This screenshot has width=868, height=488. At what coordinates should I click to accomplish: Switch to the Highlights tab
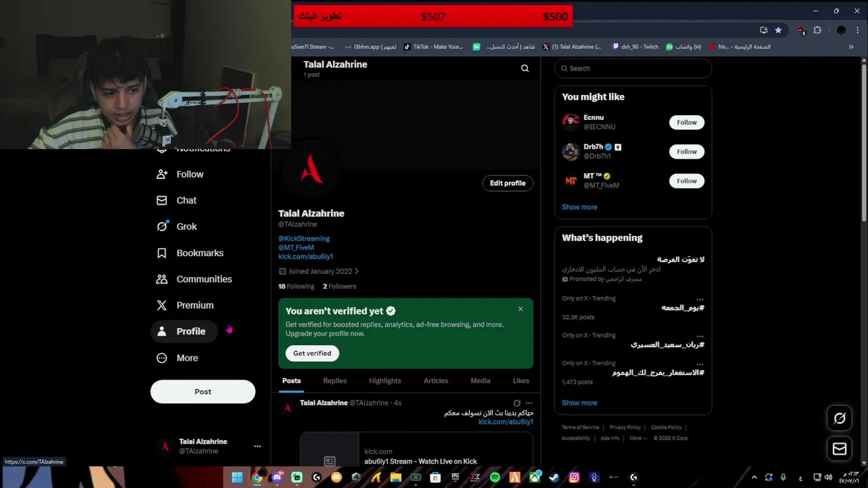(385, 381)
